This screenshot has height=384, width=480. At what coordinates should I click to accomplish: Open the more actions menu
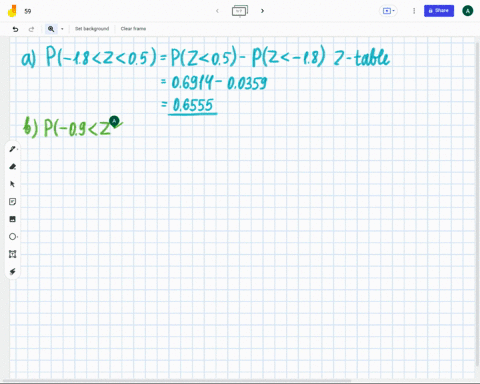coord(414,11)
